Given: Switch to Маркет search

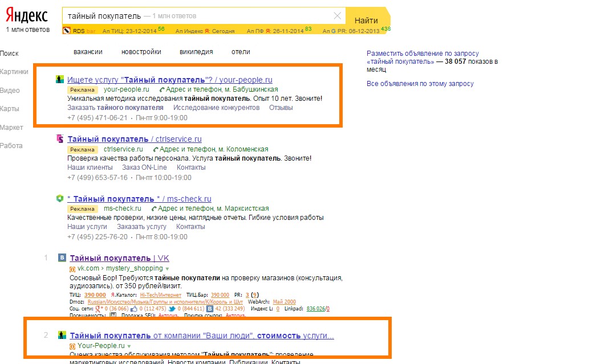Looking at the screenshot, I should point(11,128).
